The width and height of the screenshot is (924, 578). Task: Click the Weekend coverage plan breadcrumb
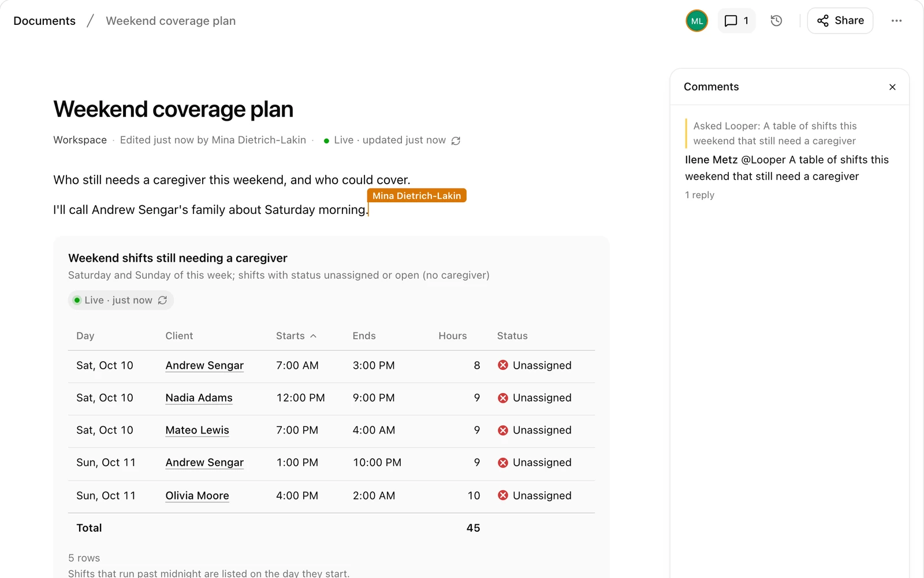point(171,21)
